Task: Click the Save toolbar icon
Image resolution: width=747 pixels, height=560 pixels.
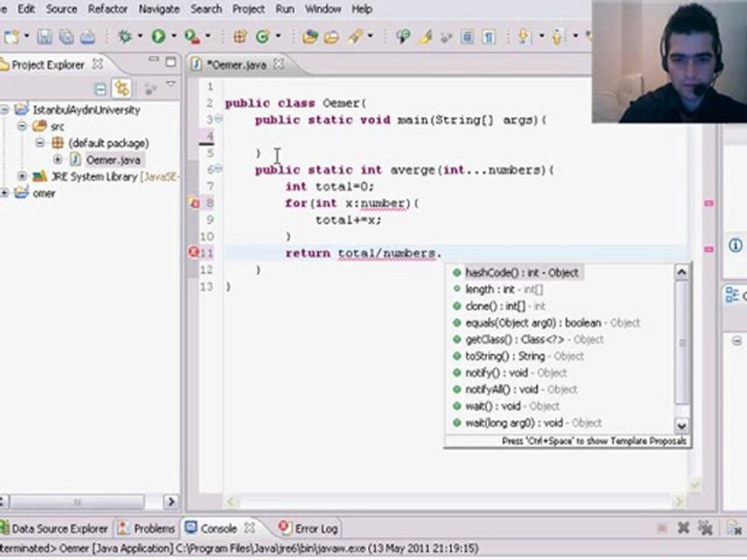Action: (x=44, y=37)
